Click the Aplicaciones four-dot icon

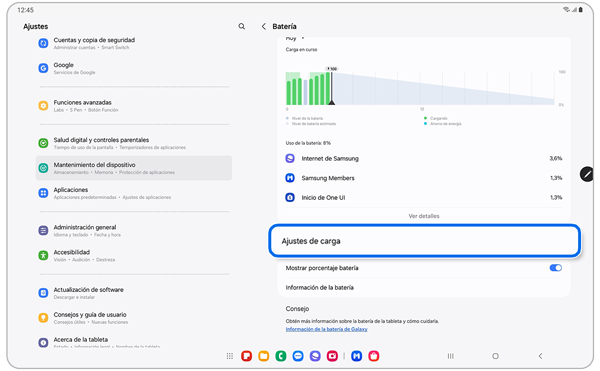click(43, 193)
